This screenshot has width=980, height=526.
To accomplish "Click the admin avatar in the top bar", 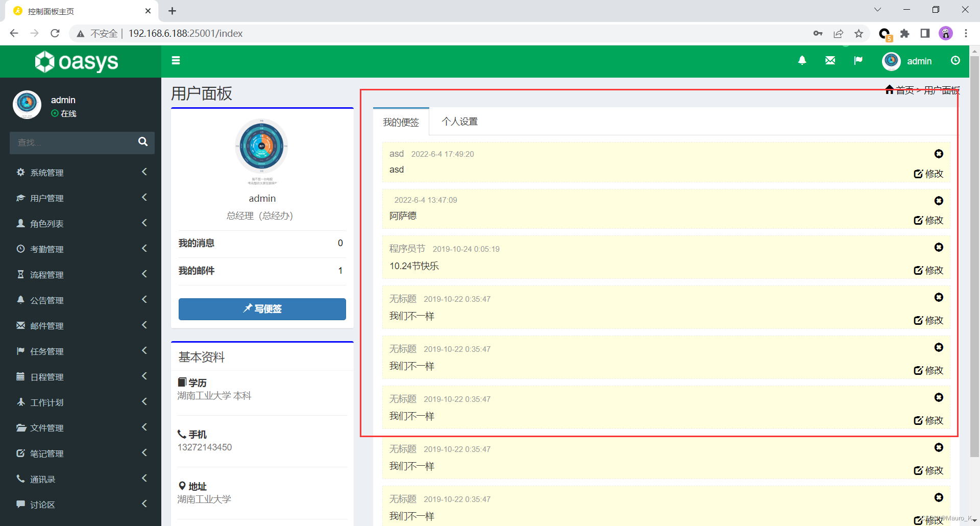I will 891,61.
